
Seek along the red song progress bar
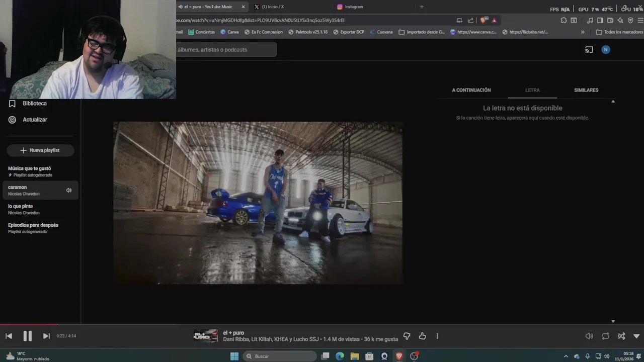tap(322, 324)
